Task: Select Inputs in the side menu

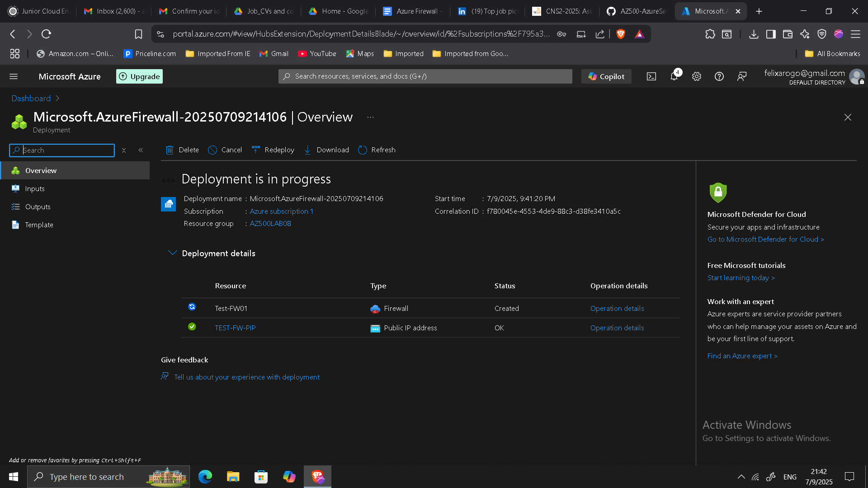Action: 35,189
